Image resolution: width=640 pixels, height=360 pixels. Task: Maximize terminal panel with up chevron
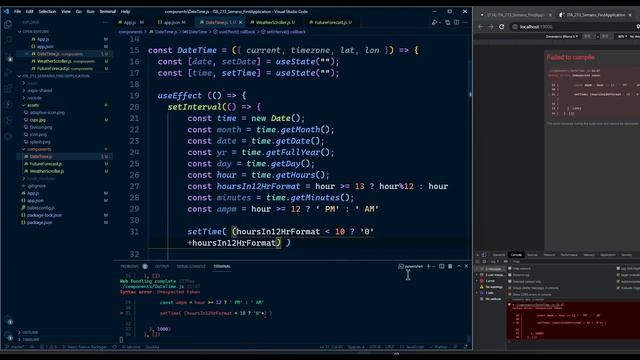point(459,266)
